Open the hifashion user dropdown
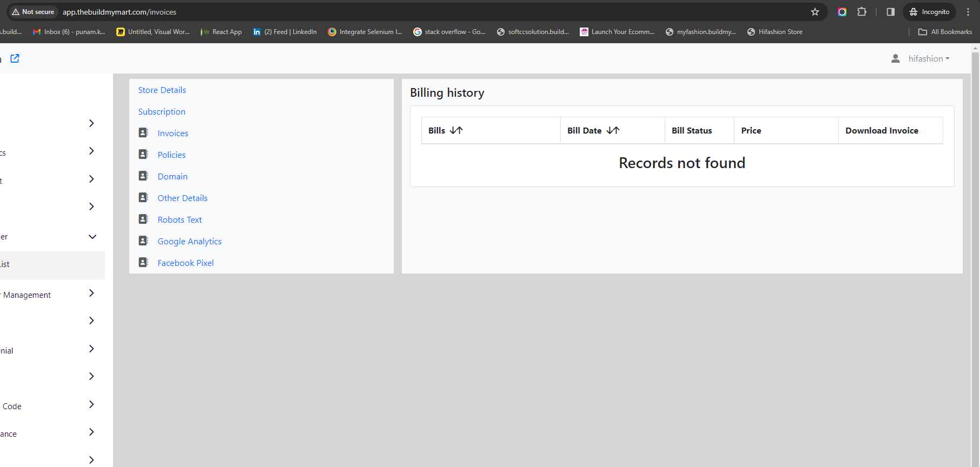This screenshot has height=467, width=980. (929, 58)
